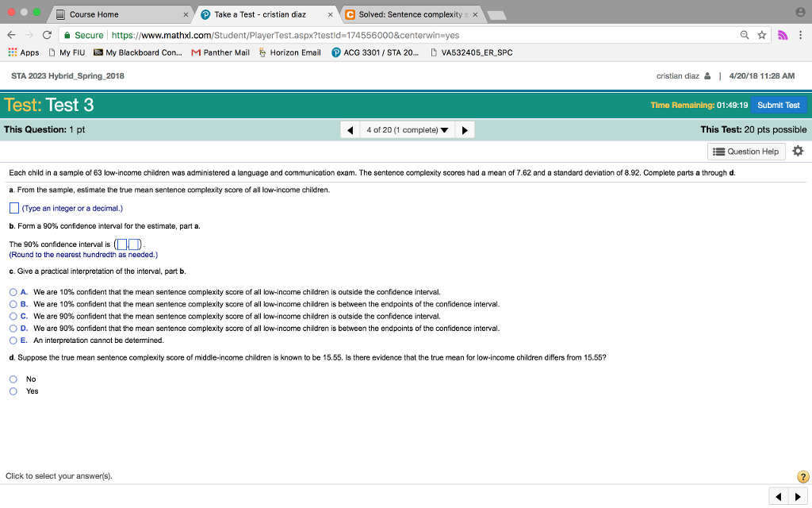The image size is (812, 508).
Task: Open the Apps grid bookmark
Action: tap(23, 52)
